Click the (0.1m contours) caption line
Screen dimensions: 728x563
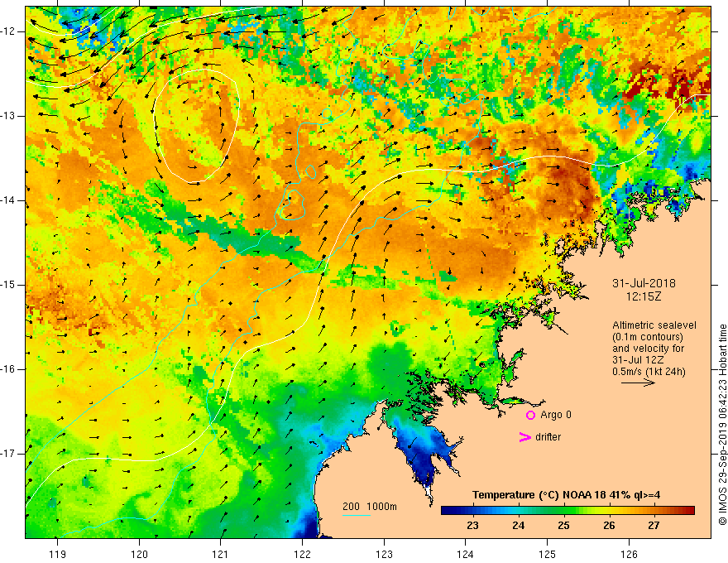tap(648, 337)
